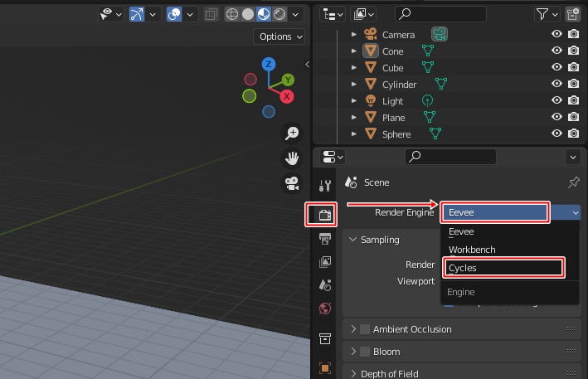Image resolution: width=588 pixels, height=379 pixels.
Task: Toggle viewport overlays
Action: point(174,14)
